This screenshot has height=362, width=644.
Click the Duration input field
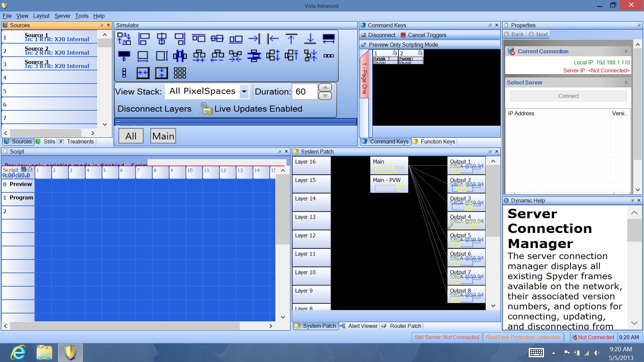[x=305, y=92]
